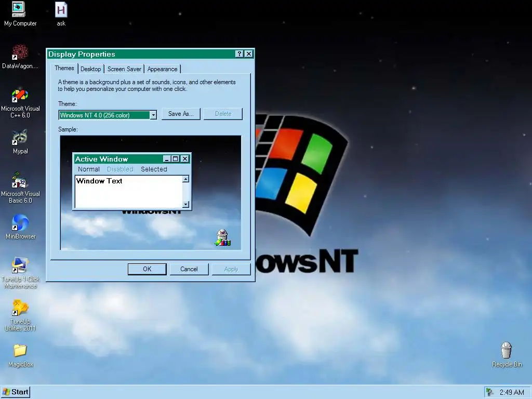Viewport: 532px width, 399px height.
Task: Click the disabled Delete button
Action: coord(223,114)
